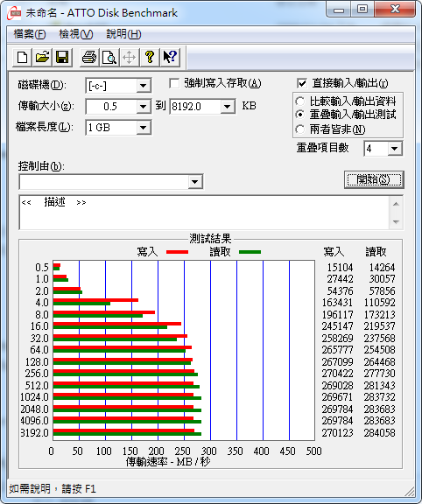The image size is (422, 504).
Task: Open the 檔案長度 1 GB dropdown
Action: pyautogui.click(x=143, y=128)
